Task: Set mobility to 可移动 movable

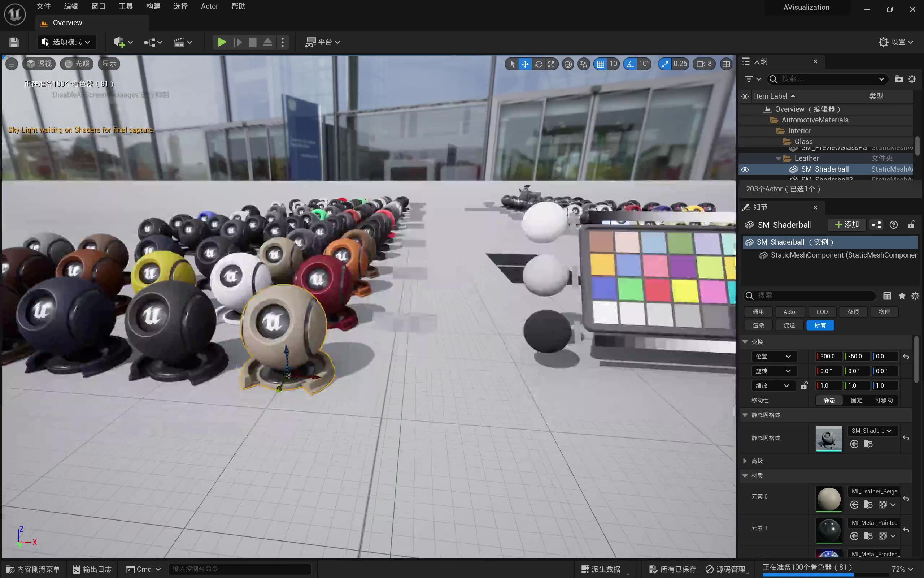Action: coord(884,400)
